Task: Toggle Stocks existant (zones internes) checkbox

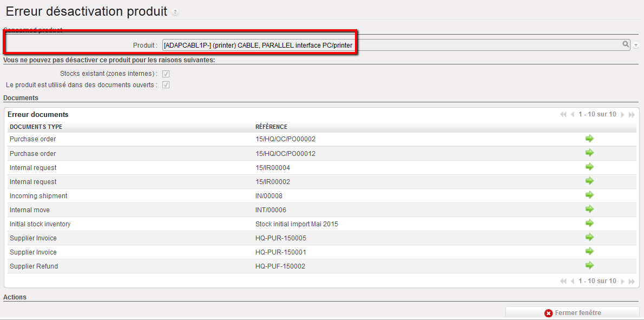Action: [166, 74]
